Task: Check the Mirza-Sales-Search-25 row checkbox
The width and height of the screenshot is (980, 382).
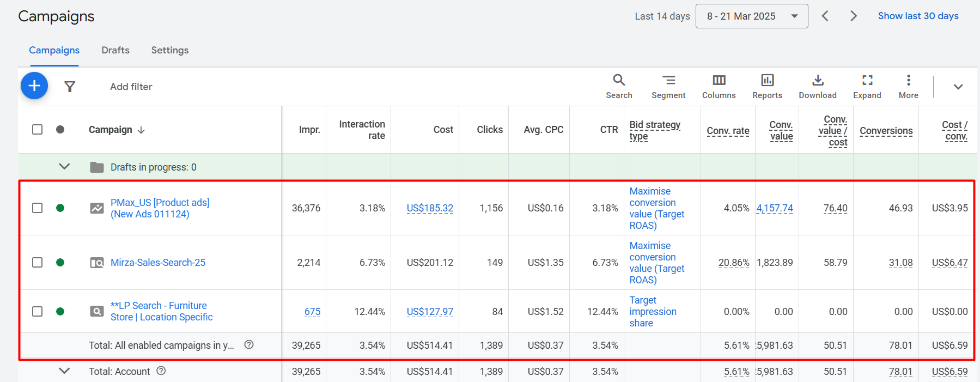Action: click(37, 263)
